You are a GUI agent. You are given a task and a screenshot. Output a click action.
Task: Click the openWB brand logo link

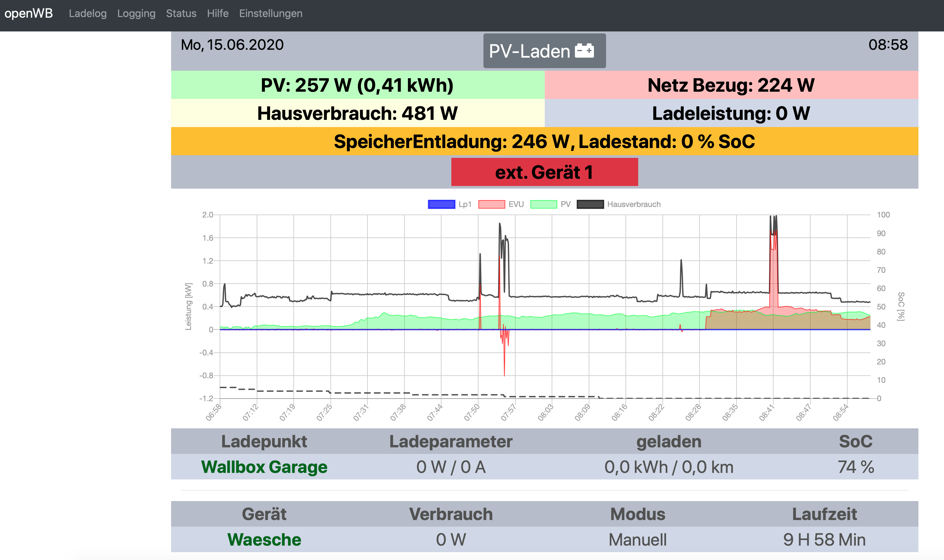(x=29, y=13)
